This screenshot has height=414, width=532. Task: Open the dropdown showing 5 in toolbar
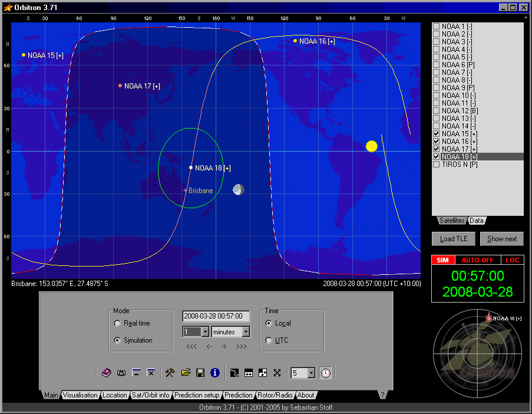(311, 373)
